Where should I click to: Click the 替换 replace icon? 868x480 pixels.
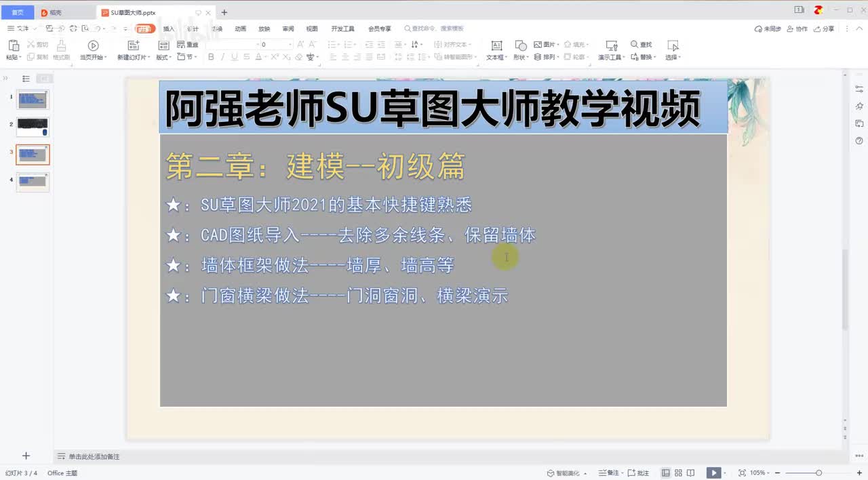[635, 57]
